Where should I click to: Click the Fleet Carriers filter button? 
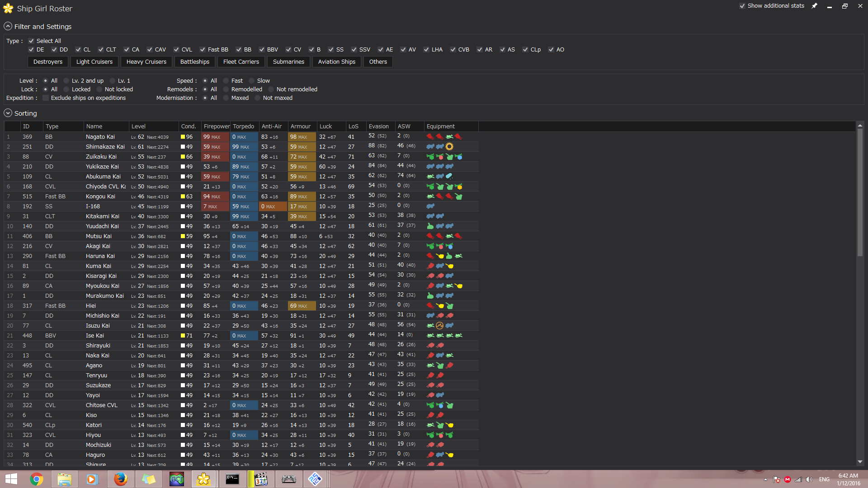click(x=241, y=62)
